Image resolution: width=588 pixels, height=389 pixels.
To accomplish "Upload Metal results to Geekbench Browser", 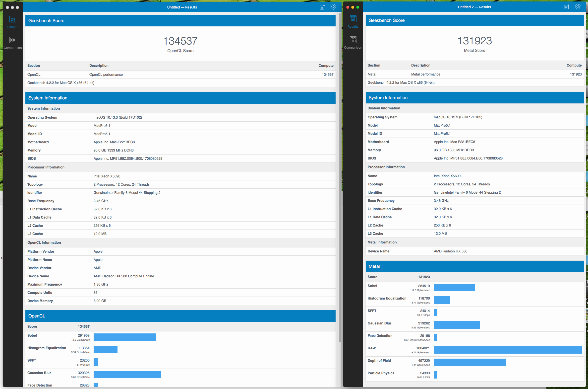I will 567,7.
